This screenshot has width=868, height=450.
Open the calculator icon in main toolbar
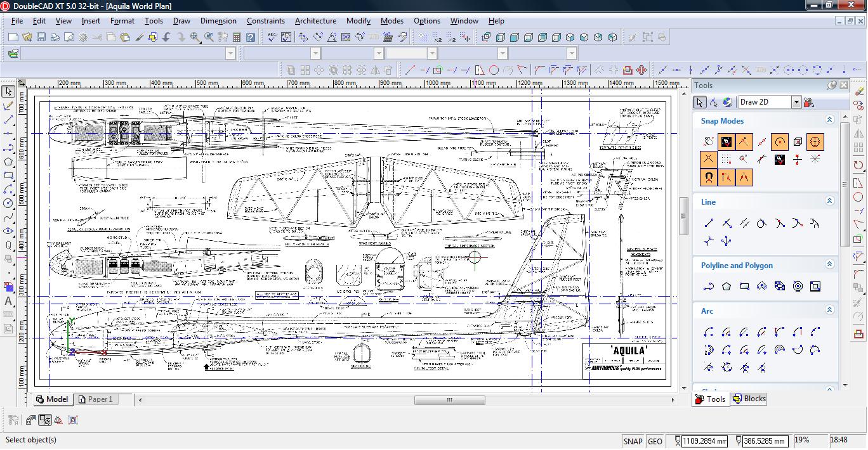coord(236,37)
